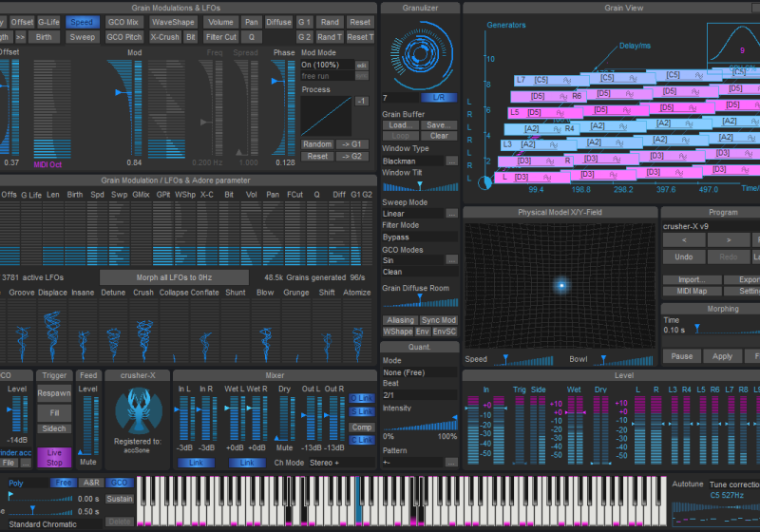Click the Undo button in Program
The height and width of the screenshot is (532, 760).
683,256
